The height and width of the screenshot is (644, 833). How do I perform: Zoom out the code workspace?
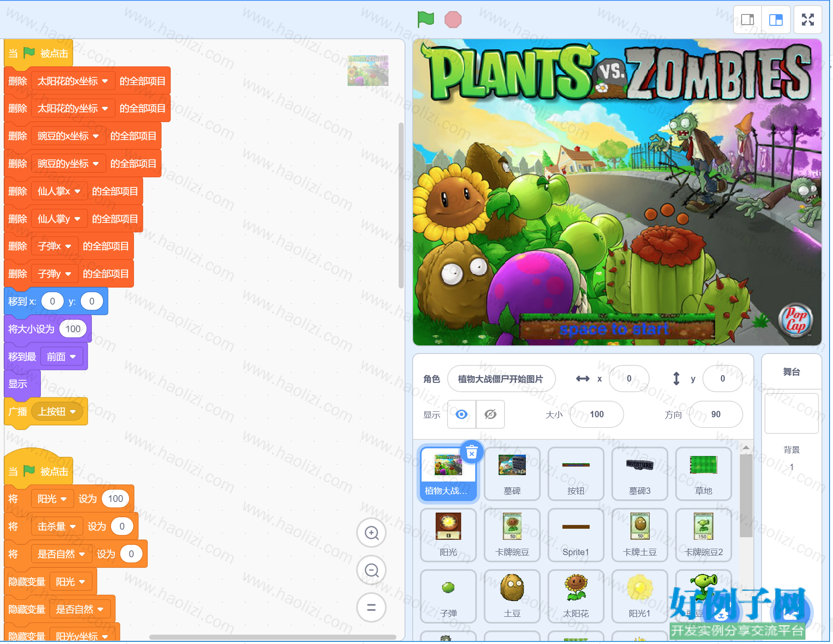tap(371, 570)
